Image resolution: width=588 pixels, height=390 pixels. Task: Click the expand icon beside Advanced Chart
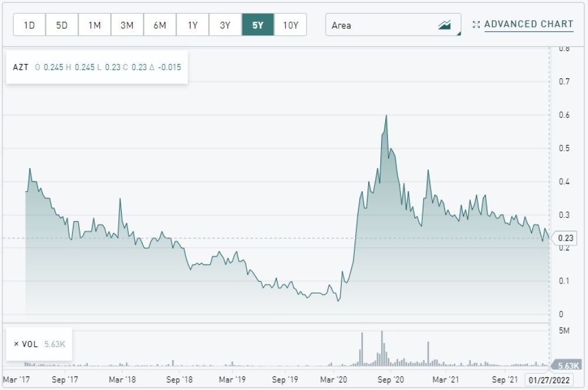[476, 25]
